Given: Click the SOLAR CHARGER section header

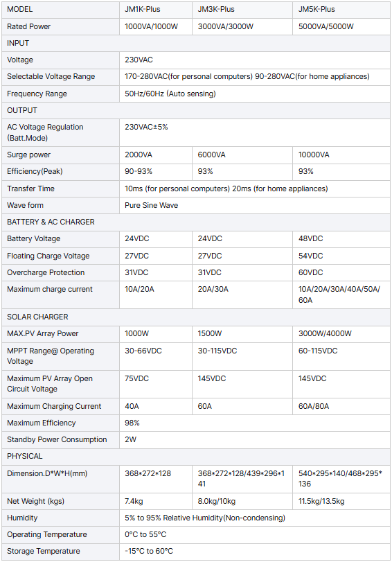Looking at the screenshot, I should tap(195, 317).
